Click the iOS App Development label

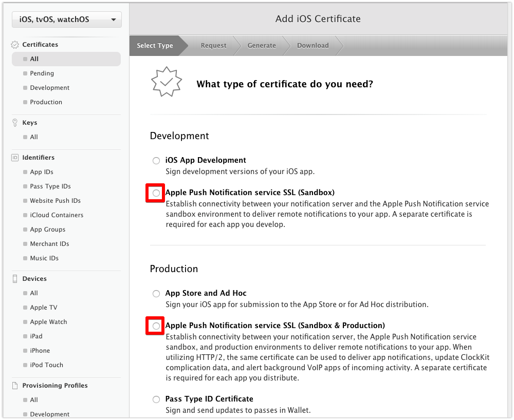coord(206,160)
